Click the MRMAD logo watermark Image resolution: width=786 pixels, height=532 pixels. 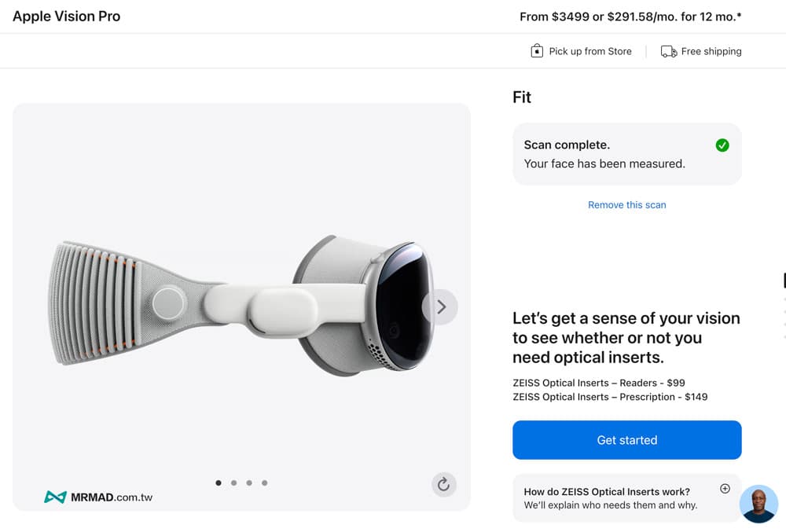pos(98,497)
